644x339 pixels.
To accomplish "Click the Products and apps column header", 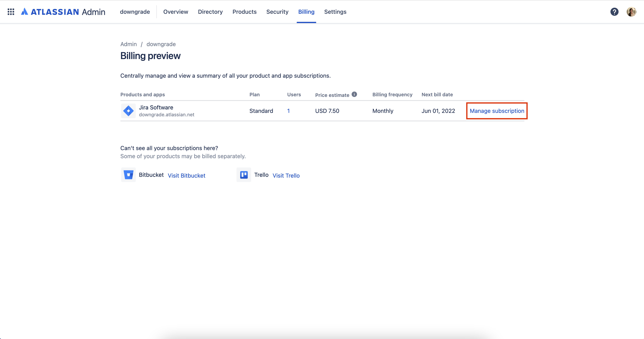I will click(143, 95).
